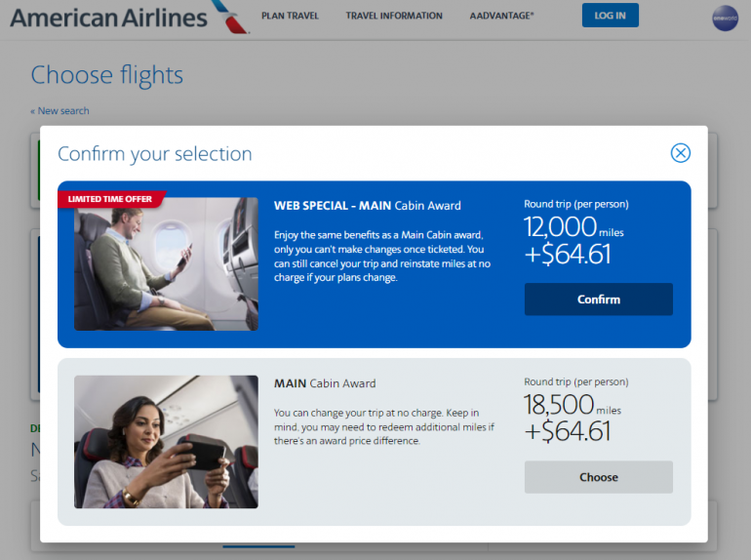Open the Travel Information menu
This screenshot has width=751, height=560.
click(394, 16)
